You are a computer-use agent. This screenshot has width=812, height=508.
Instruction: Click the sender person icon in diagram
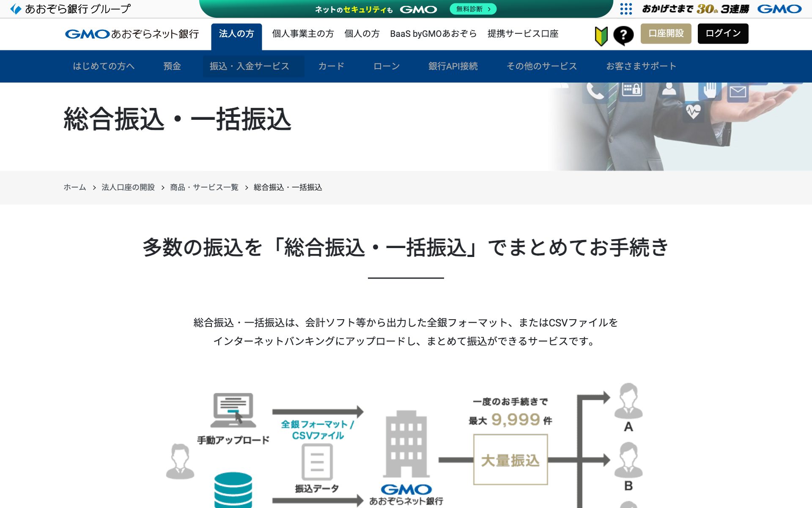[180, 461]
